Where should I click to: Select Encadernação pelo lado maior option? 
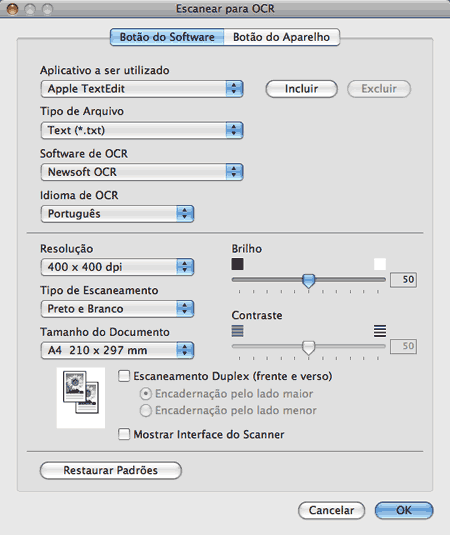point(145,394)
